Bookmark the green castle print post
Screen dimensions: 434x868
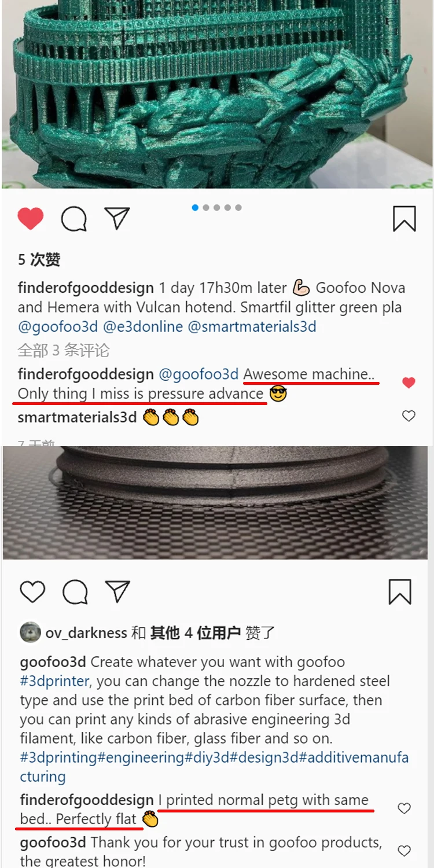pos(404,219)
